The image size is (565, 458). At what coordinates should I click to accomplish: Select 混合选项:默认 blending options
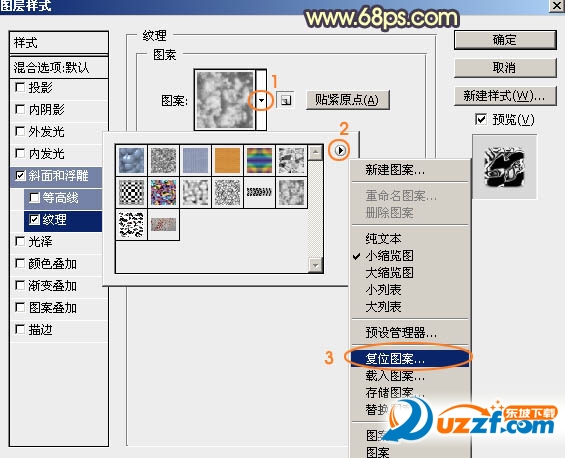pyautogui.click(x=59, y=68)
